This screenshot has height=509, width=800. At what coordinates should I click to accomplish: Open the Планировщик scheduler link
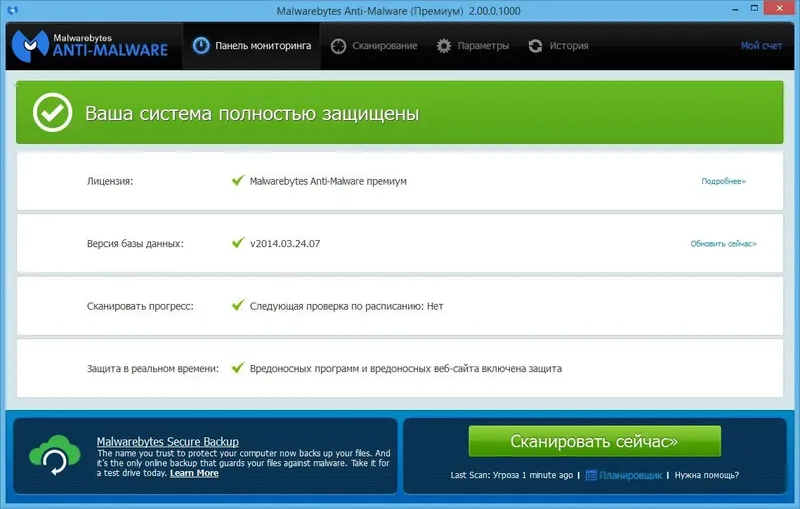click(631, 475)
